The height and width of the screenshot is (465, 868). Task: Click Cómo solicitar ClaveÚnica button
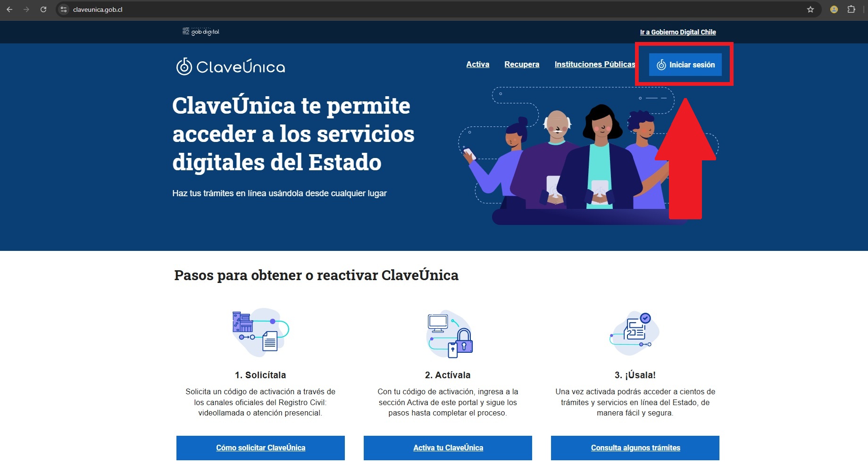coord(260,448)
